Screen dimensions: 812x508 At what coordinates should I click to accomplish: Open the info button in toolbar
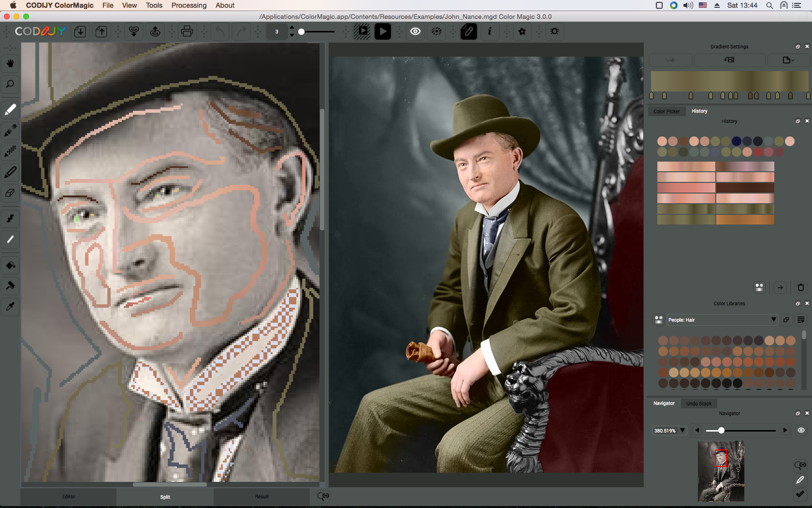(x=490, y=31)
